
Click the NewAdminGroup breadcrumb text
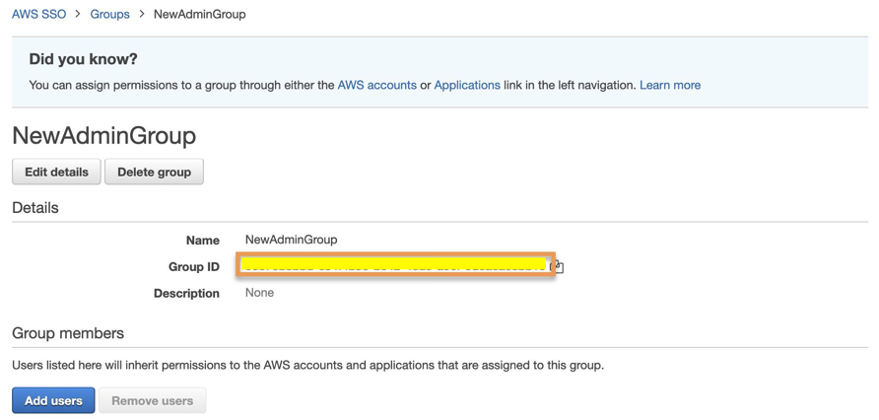point(200,14)
